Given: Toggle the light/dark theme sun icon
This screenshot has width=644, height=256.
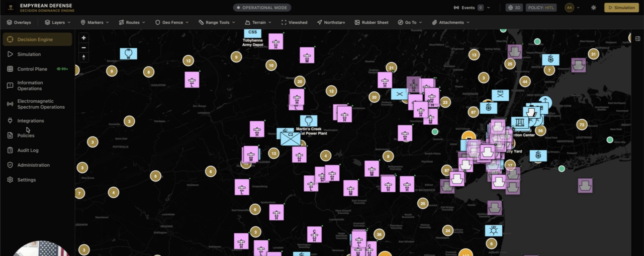Looking at the screenshot, I should click(x=593, y=8).
